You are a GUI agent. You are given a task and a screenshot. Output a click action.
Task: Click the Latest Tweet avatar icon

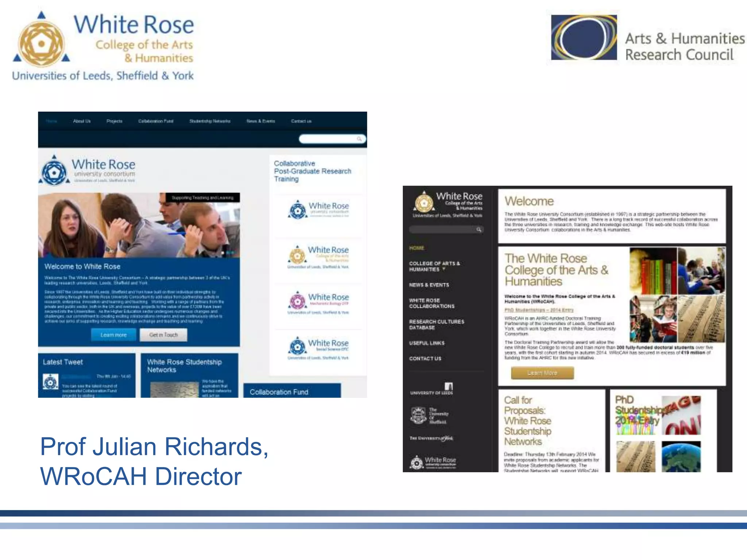point(50,382)
